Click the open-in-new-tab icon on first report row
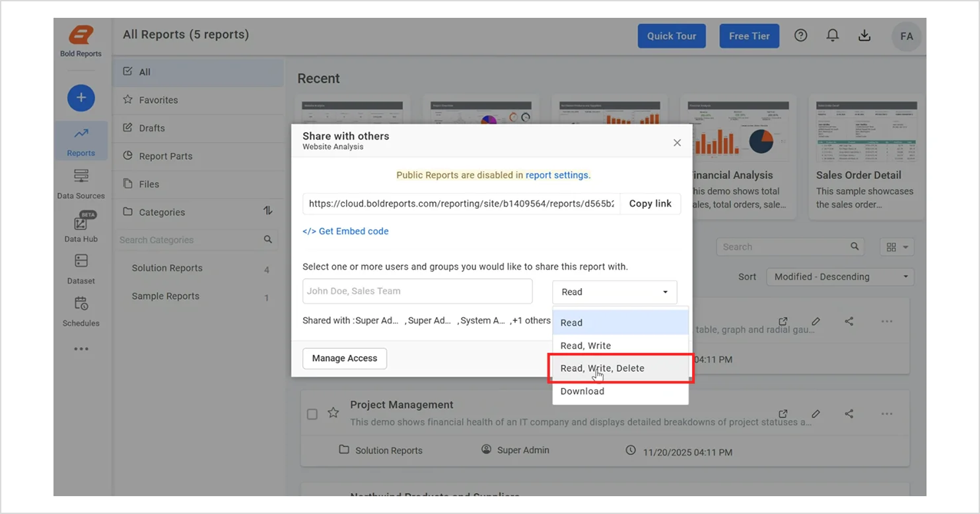Image resolution: width=980 pixels, height=514 pixels. click(x=783, y=321)
